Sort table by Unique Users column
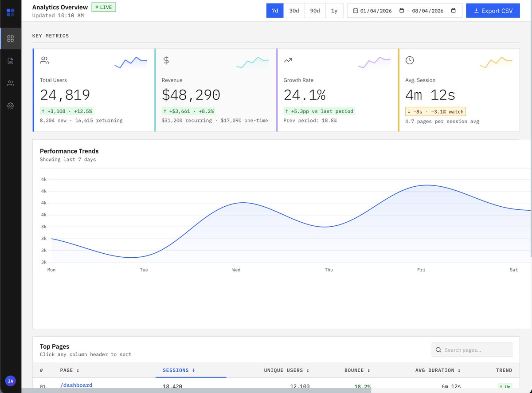The height and width of the screenshot is (393, 532). (x=286, y=370)
